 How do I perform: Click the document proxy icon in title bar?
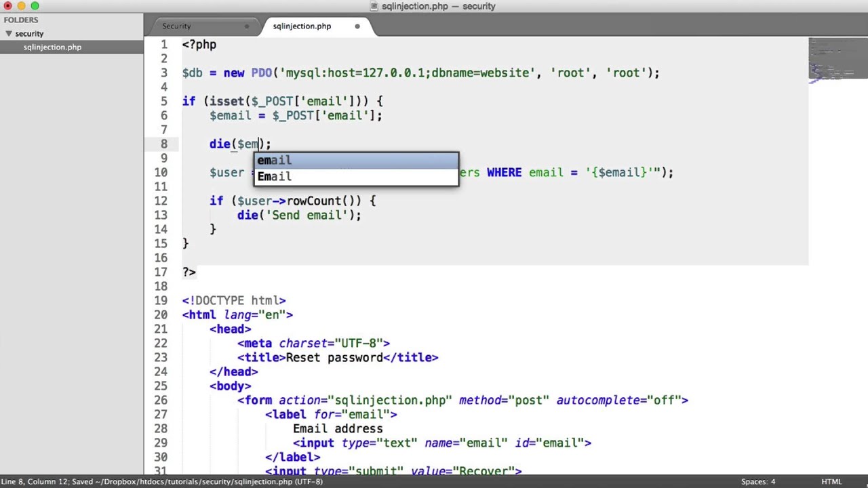point(374,6)
